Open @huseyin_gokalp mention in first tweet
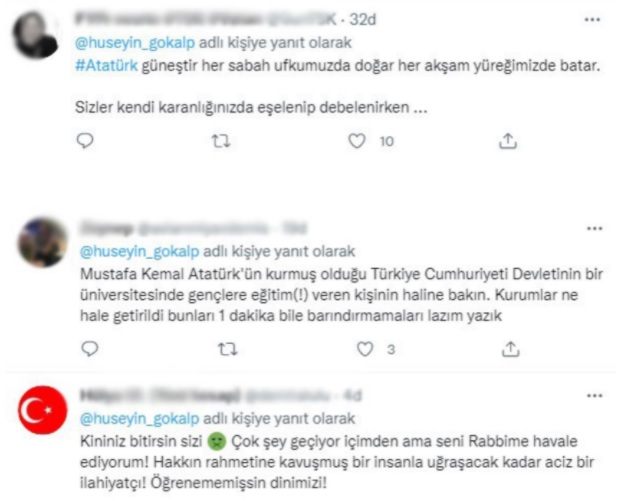The image size is (617, 501). 135,43
